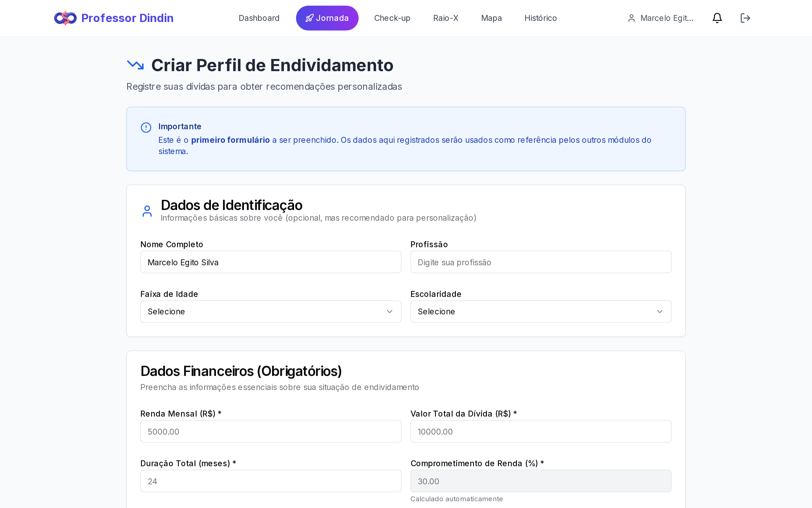Click 'Preencha as informações essenciais' description text

[279, 387]
